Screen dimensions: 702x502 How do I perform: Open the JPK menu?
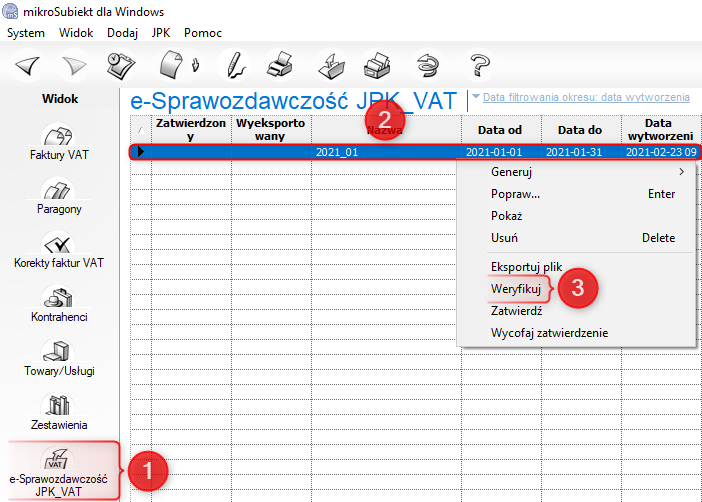pos(161,33)
